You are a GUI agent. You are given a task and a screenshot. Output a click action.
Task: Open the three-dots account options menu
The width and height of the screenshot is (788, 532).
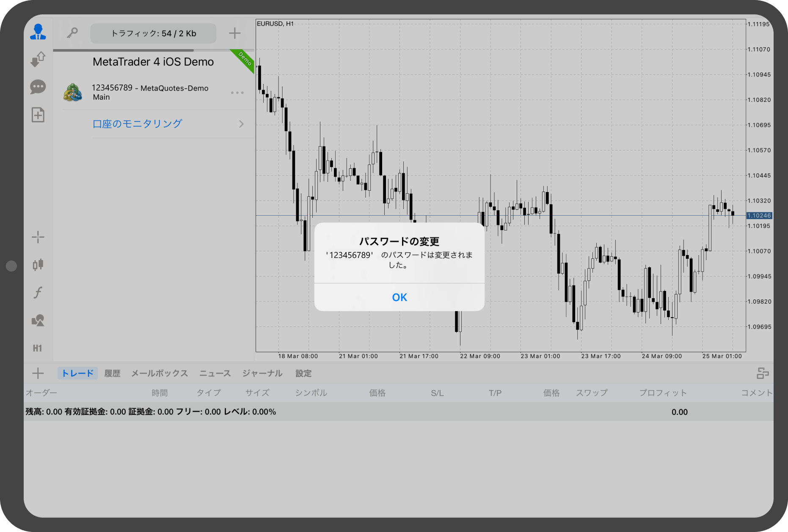tap(237, 93)
